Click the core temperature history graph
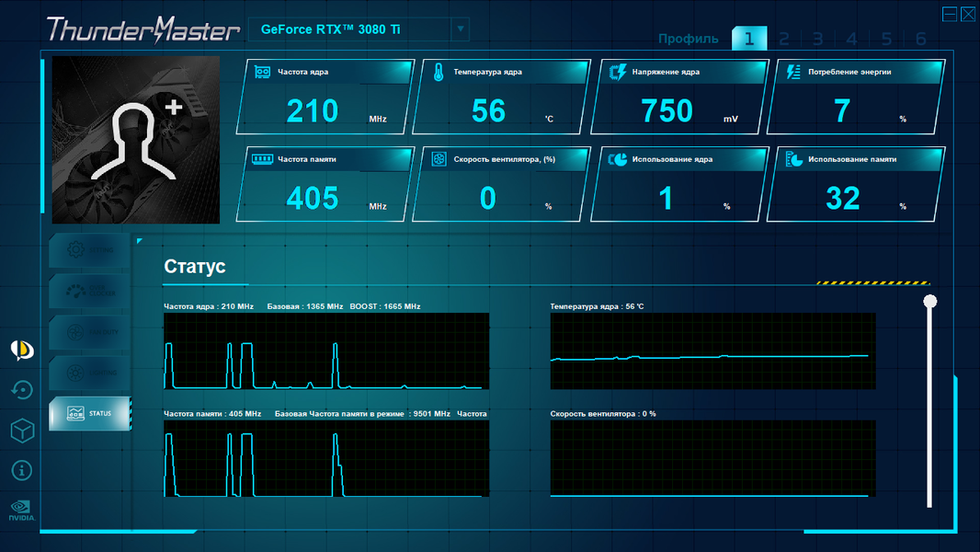The image size is (980, 552). coord(712,351)
